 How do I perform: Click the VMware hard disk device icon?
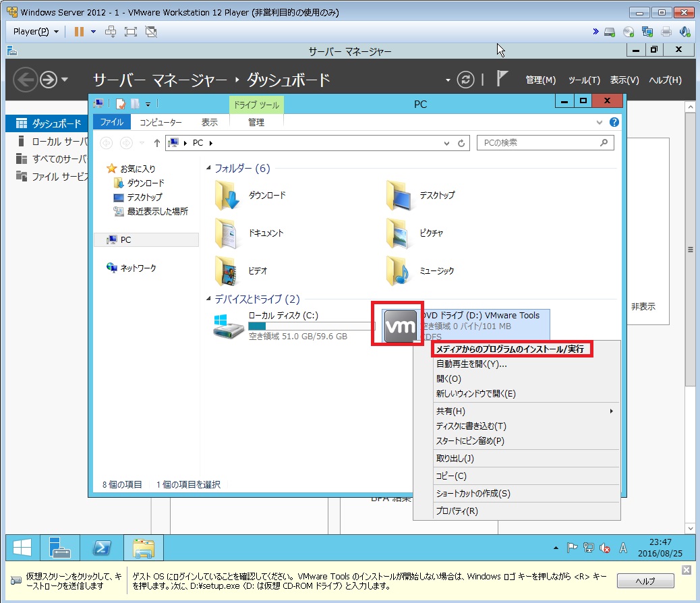(x=610, y=32)
